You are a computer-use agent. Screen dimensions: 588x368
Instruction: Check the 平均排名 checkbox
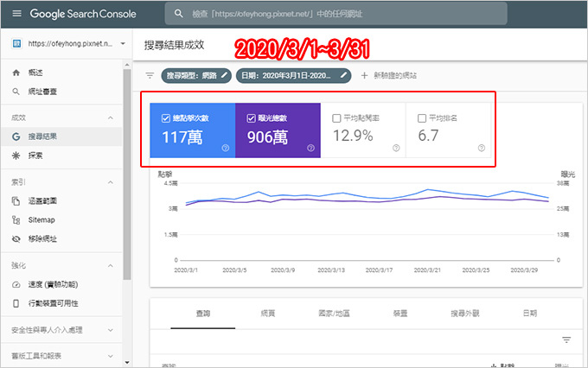click(x=422, y=118)
